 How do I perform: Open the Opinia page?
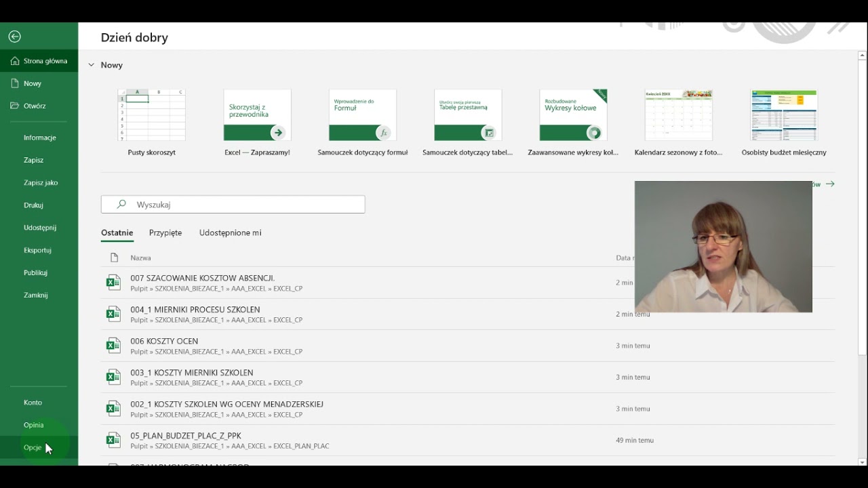click(39, 425)
